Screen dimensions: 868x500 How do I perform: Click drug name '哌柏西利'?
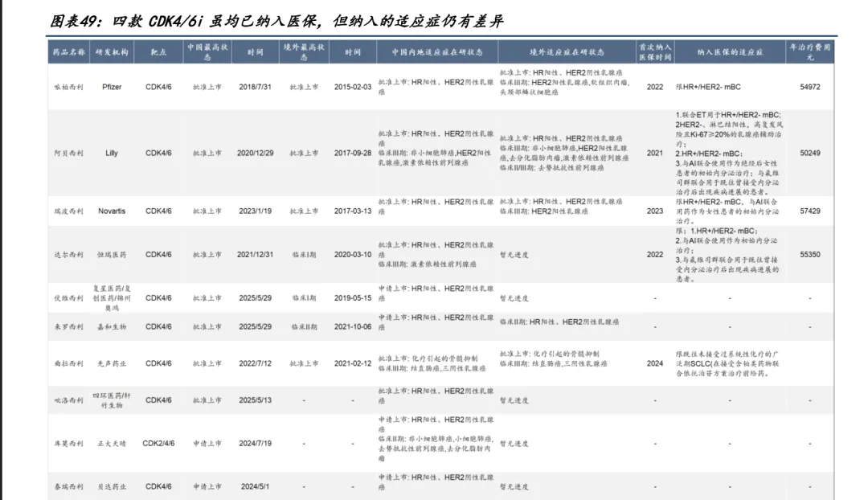68,87
